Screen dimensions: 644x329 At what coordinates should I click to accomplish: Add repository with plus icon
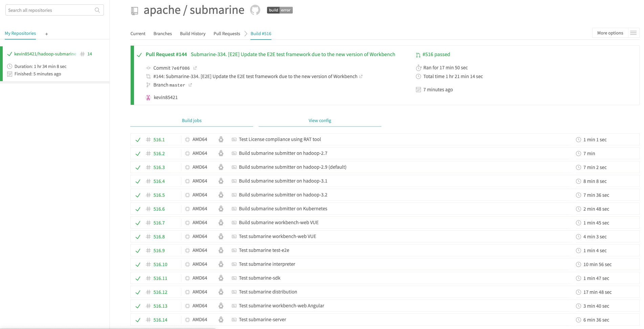(x=47, y=34)
